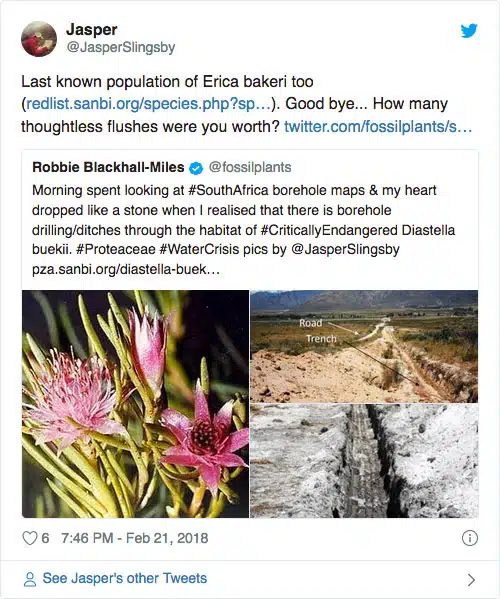500x599 pixels.
Task: View the pink Diastella flower photo
Action: [136, 404]
